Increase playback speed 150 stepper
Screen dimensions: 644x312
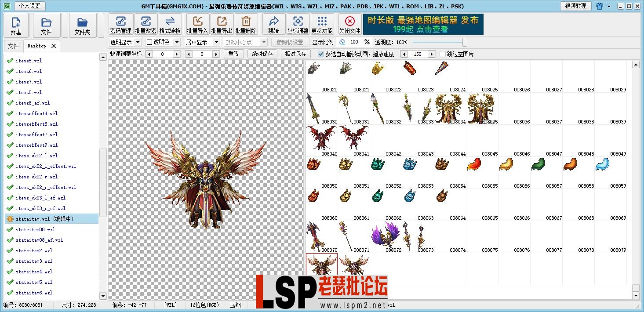[x=432, y=54]
